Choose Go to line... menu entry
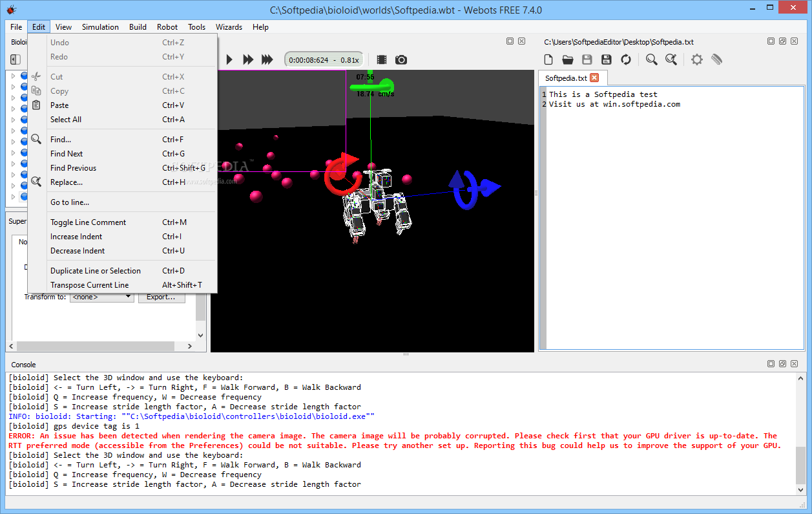Viewport: 812px width, 514px height. pyautogui.click(x=122, y=202)
